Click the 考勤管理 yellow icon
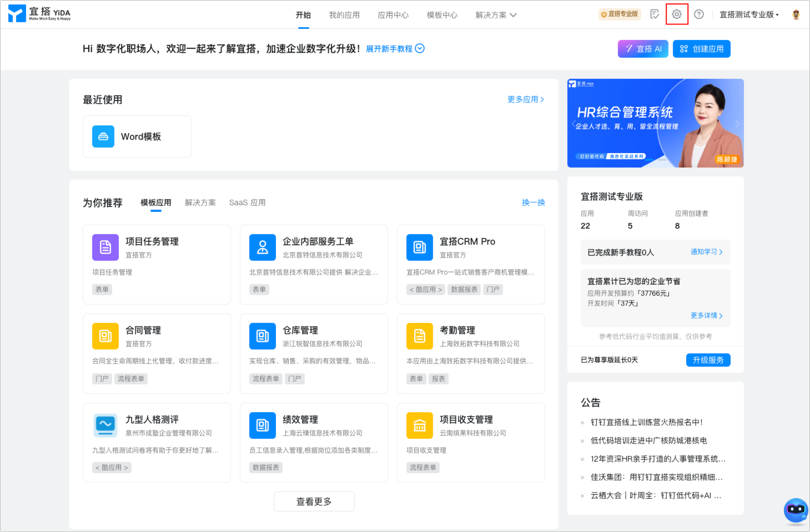Viewport: 810px width, 532px height. pos(420,336)
